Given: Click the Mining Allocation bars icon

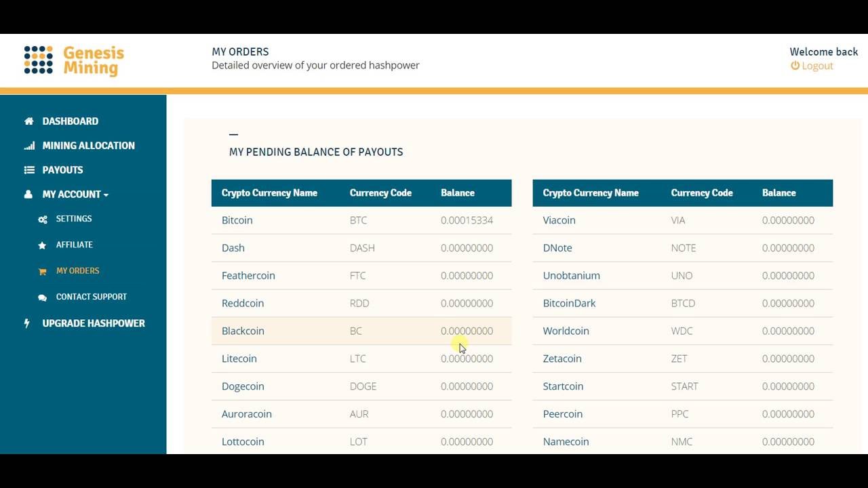Looking at the screenshot, I should [28, 146].
